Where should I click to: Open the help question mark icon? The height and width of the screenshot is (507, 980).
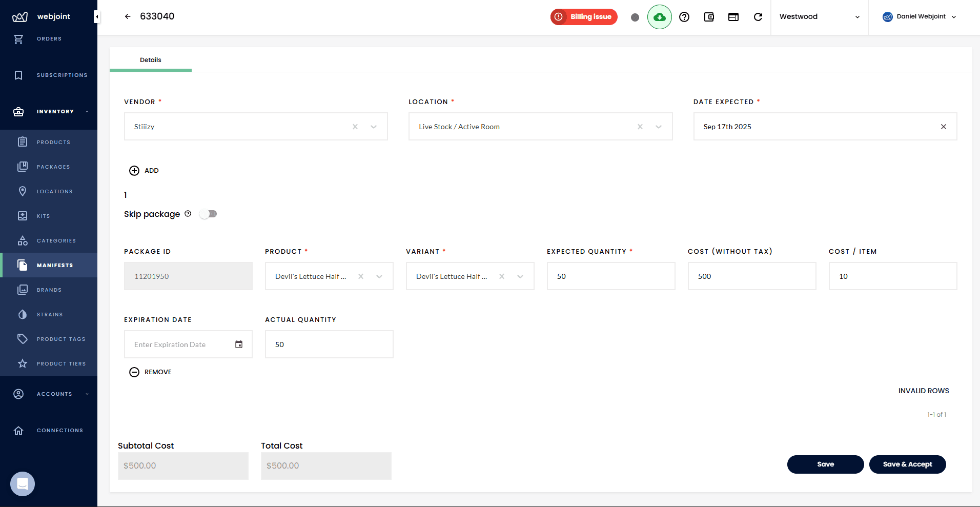pyautogui.click(x=684, y=17)
